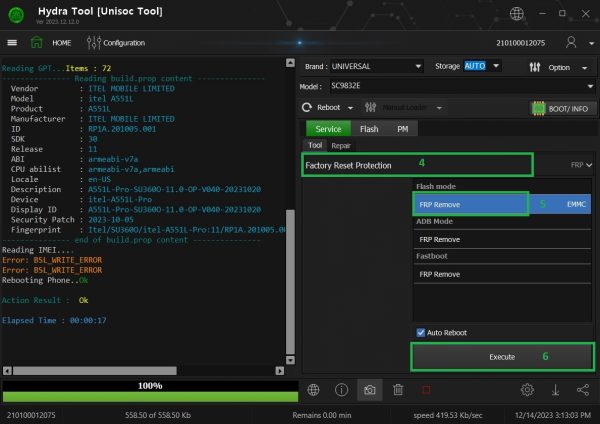Click the 'Security Patch' 2023-10-05 value
This screenshot has width=600, height=424.
point(111,220)
